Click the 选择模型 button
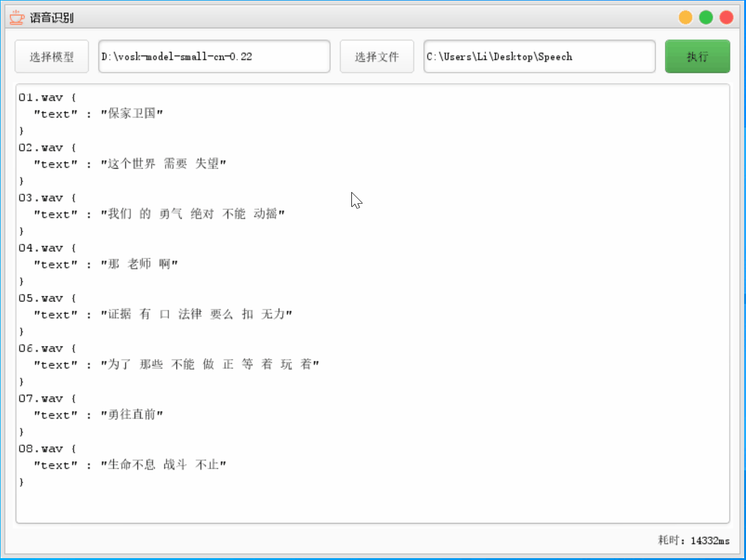This screenshot has width=746, height=560. pos(51,56)
